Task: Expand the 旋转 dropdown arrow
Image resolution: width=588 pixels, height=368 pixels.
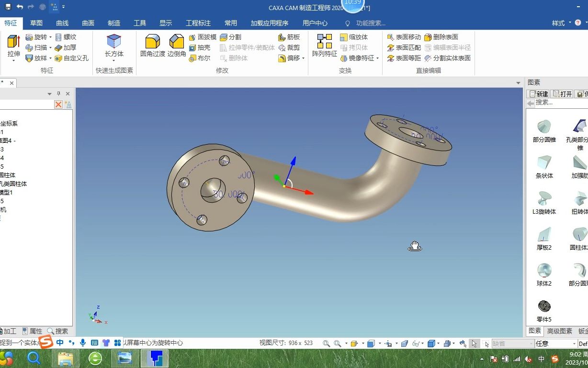Action: click(x=50, y=37)
